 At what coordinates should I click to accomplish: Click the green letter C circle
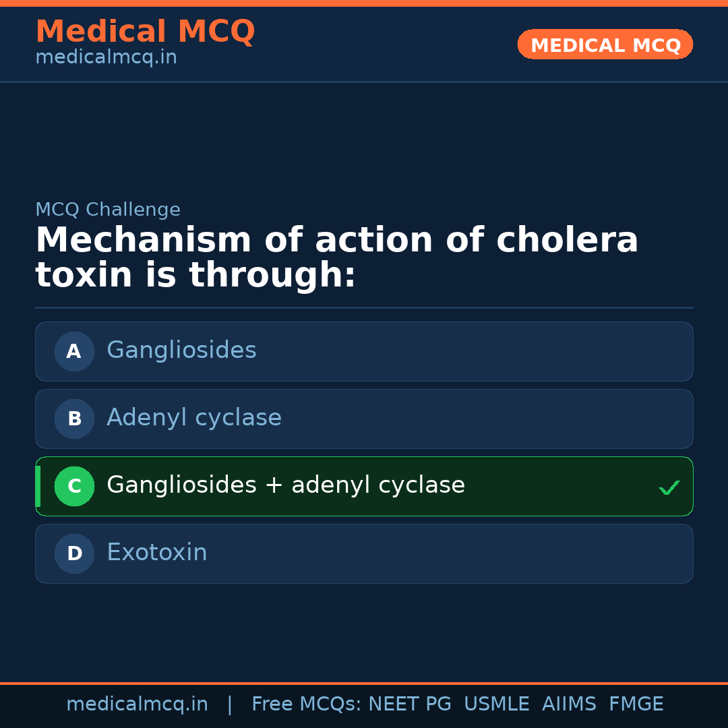click(x=74, y=486)
